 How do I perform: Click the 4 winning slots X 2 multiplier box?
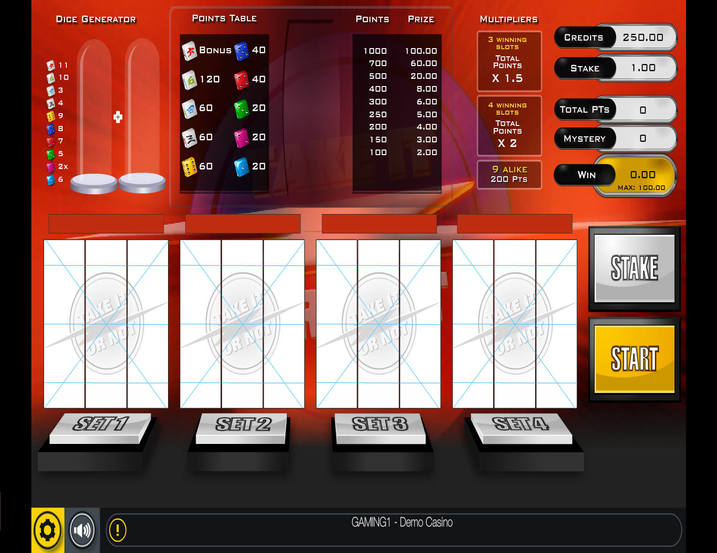pyautogui.click(x=509, y=126)
